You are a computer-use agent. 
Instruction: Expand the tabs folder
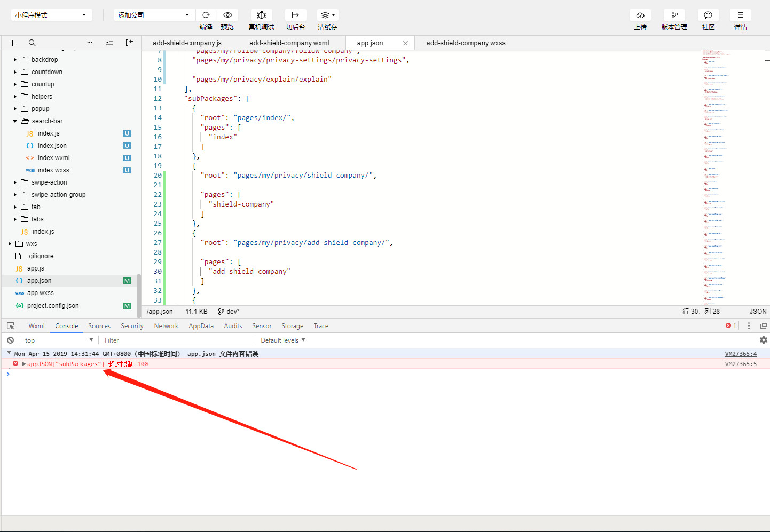pyautogui.click(x=15, y=219)
